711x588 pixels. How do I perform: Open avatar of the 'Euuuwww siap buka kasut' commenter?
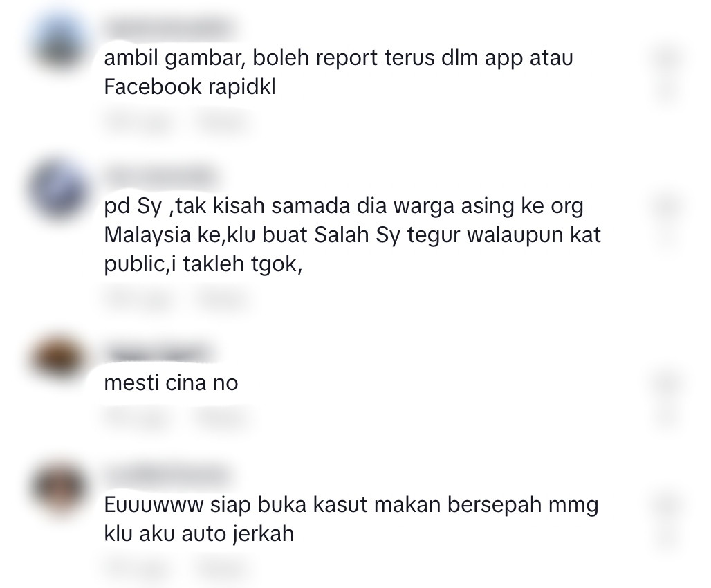(x=59, y=488)
